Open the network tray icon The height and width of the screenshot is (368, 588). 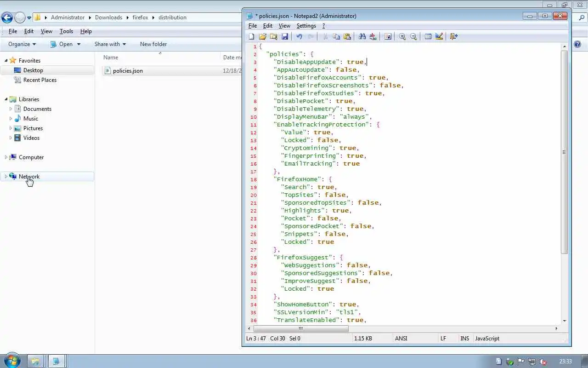click(x=532, y=362)
